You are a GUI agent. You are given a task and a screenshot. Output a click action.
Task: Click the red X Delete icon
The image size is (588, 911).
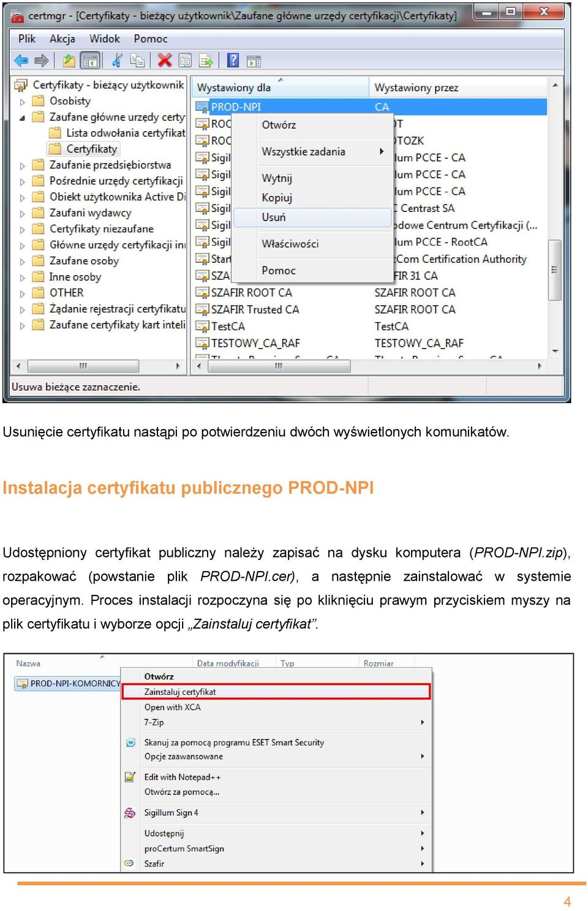[x=164, y=60]
